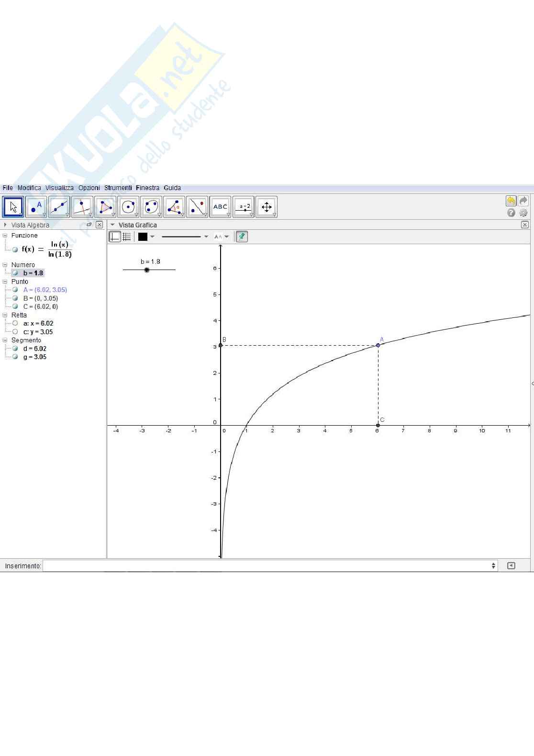Open the Visualizza menu
The height and width of the screenshot is (756, 534).
[x=59, y=188]
